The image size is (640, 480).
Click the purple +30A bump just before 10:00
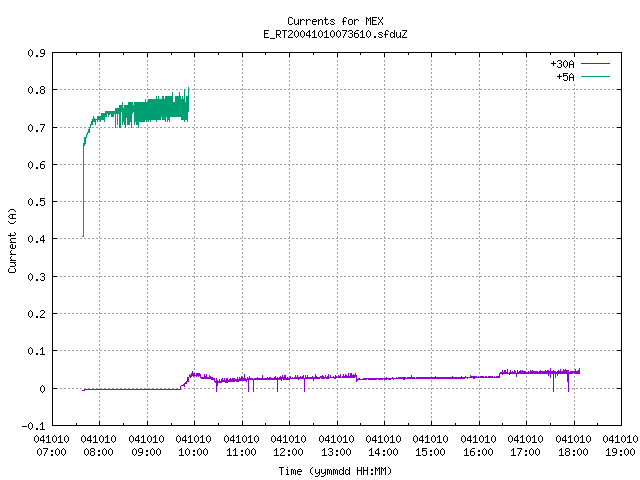[193, 376]
